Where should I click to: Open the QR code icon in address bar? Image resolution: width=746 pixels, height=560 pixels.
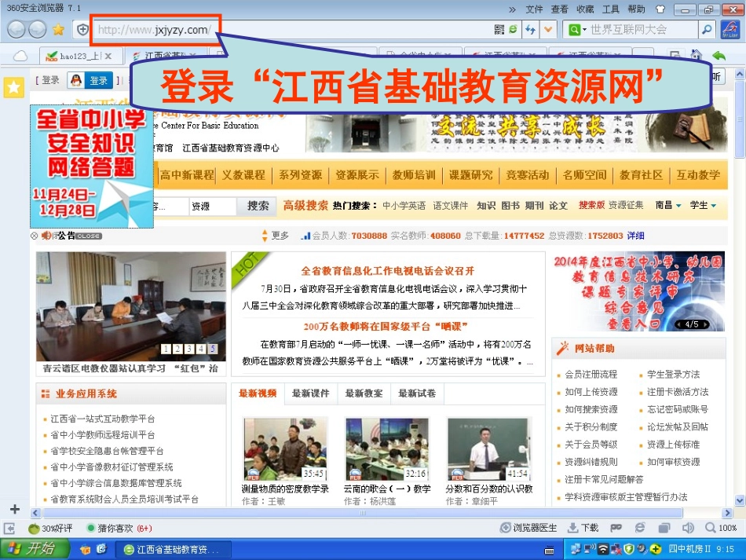[499, 30]
